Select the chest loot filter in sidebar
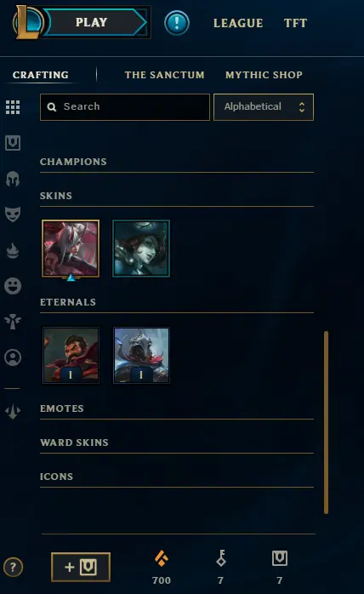364x594 pixels. 13,143
